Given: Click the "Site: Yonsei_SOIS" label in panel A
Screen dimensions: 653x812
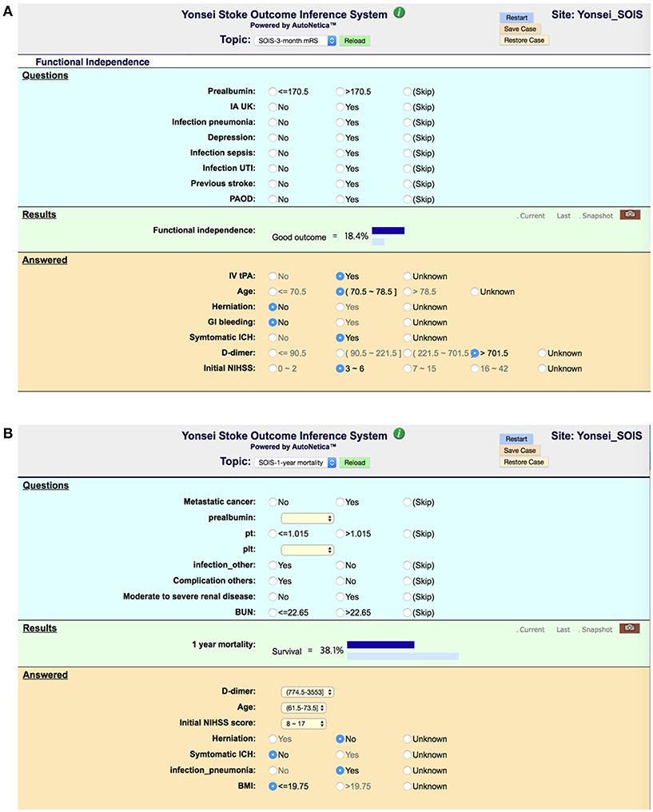Looking at the screenshot, I should point(596,14).
